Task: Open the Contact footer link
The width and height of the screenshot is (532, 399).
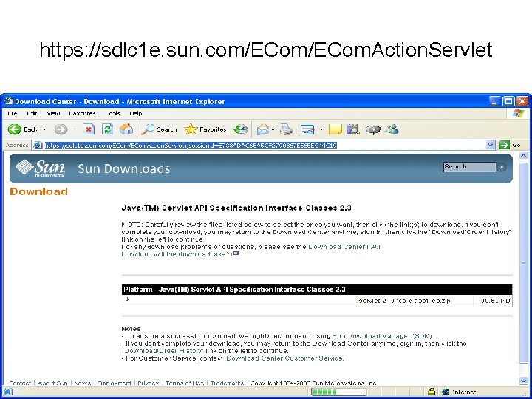Action: point(20,383)
